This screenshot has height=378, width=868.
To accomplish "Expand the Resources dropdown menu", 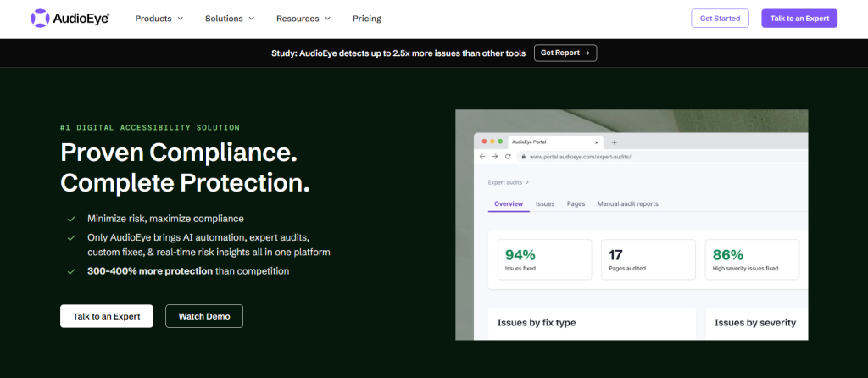I will point(303,19).
